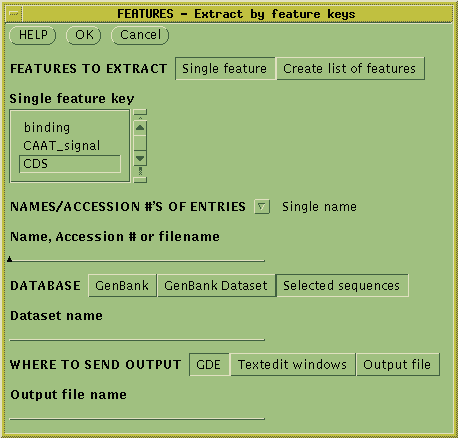The image size is (458, 438).
Task: Open the Names/Accession entries dropdown arrow
Action: tap(262, 207)
